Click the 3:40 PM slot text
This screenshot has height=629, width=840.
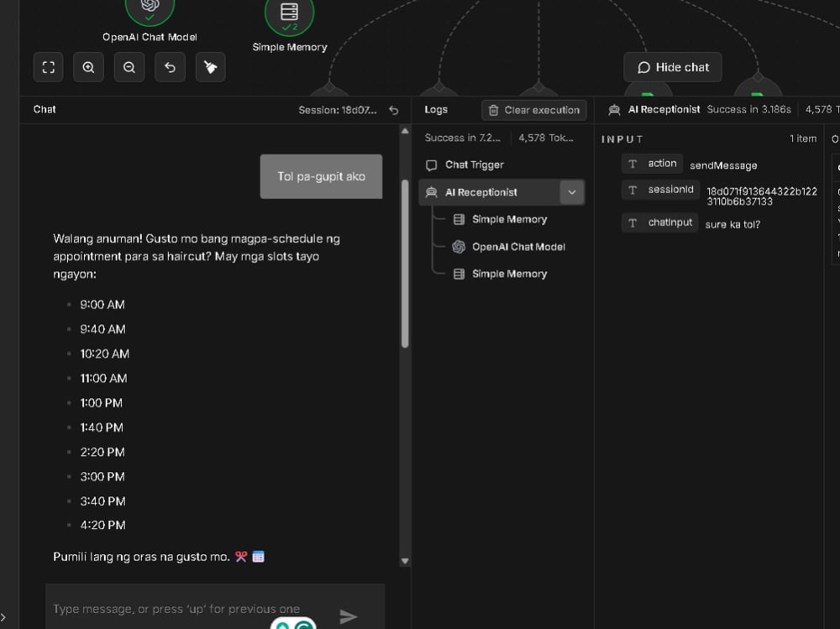102,502
